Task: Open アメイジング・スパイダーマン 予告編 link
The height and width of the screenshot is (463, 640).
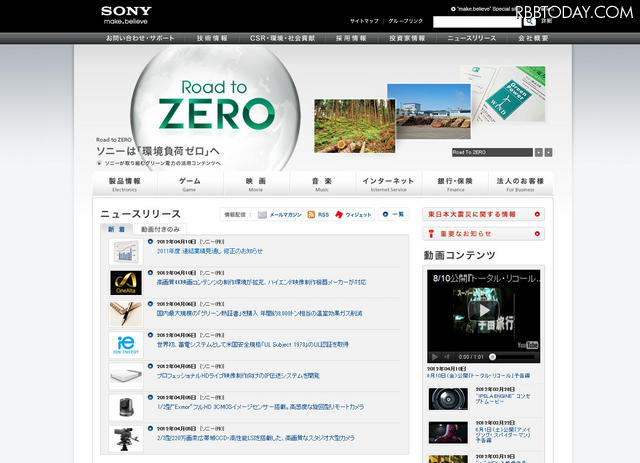Action: tap(503, 435)
